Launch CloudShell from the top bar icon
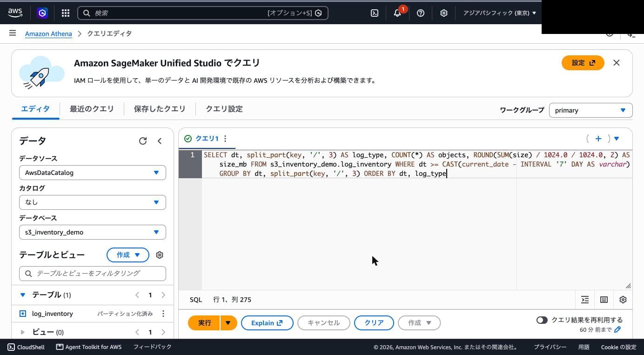 pyautogui.click(x=375, y=13)
